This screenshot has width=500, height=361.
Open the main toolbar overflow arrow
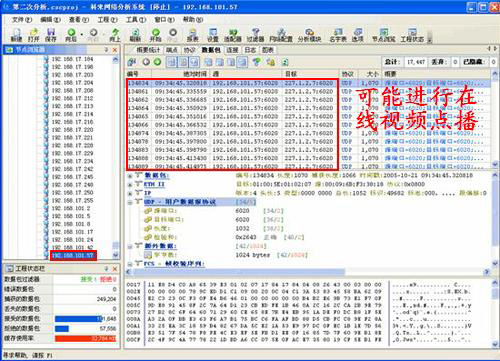click(x=430, y=40)
